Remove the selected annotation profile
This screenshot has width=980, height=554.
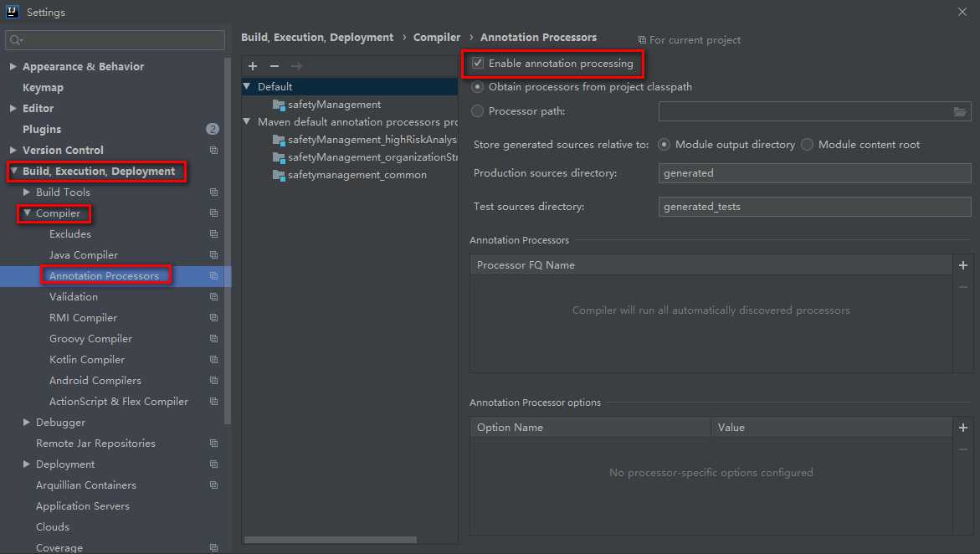click(275, 65)
